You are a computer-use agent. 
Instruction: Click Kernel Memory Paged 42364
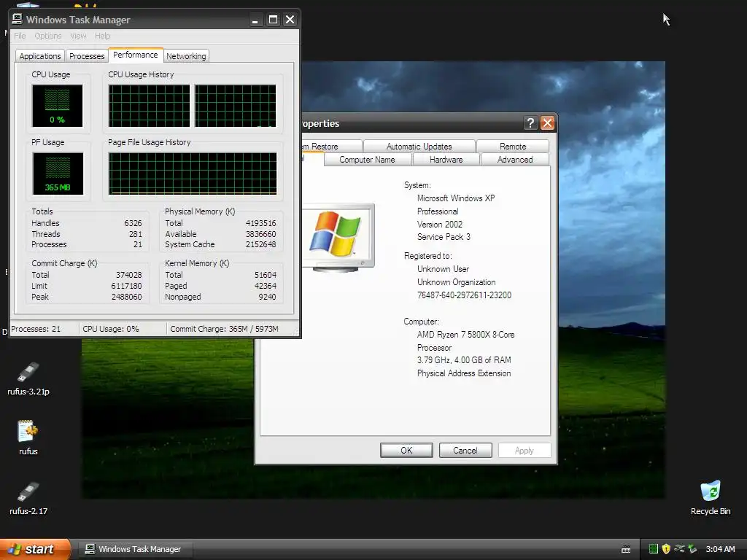[x=266, y=286]
